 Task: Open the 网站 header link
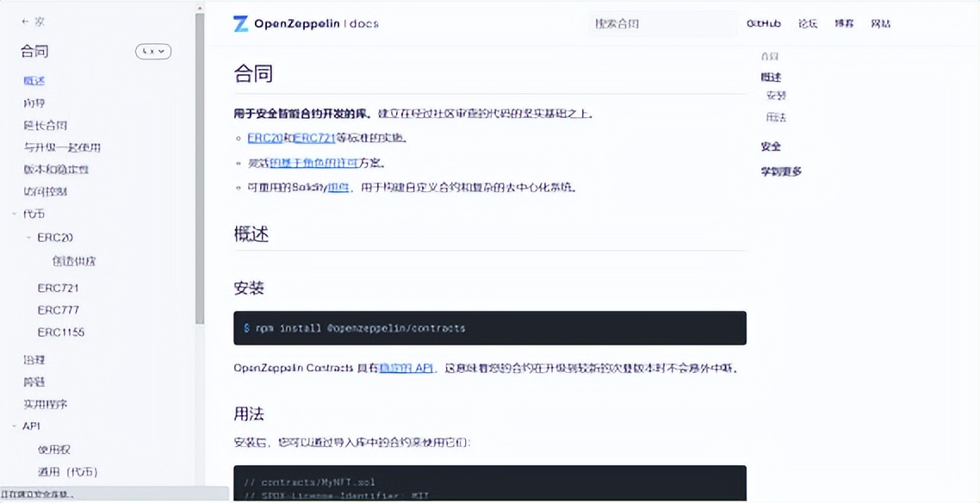[x=880, y=24]
